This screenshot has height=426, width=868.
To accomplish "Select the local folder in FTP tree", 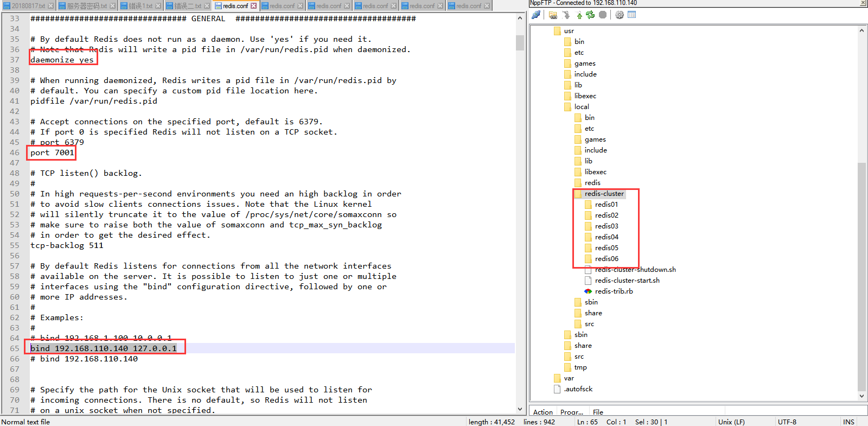I will (x=582, y=107).
